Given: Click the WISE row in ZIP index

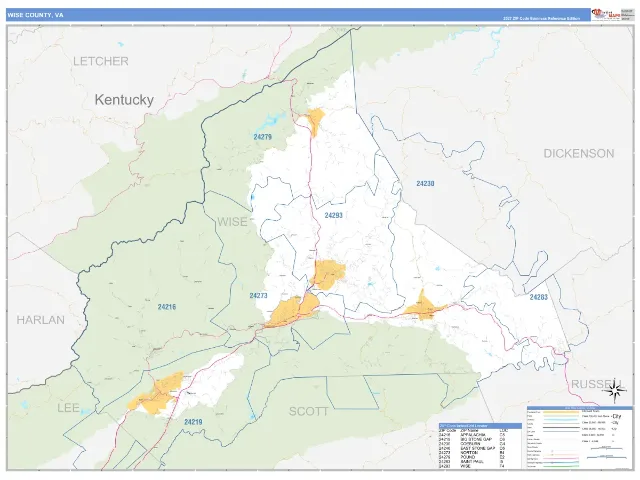Looking at the screenshot, I should click(x=470, y=466).
